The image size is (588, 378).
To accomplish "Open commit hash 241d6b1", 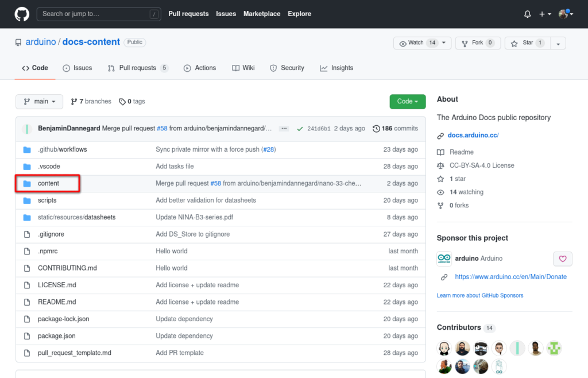I will (x=319, y=129).
